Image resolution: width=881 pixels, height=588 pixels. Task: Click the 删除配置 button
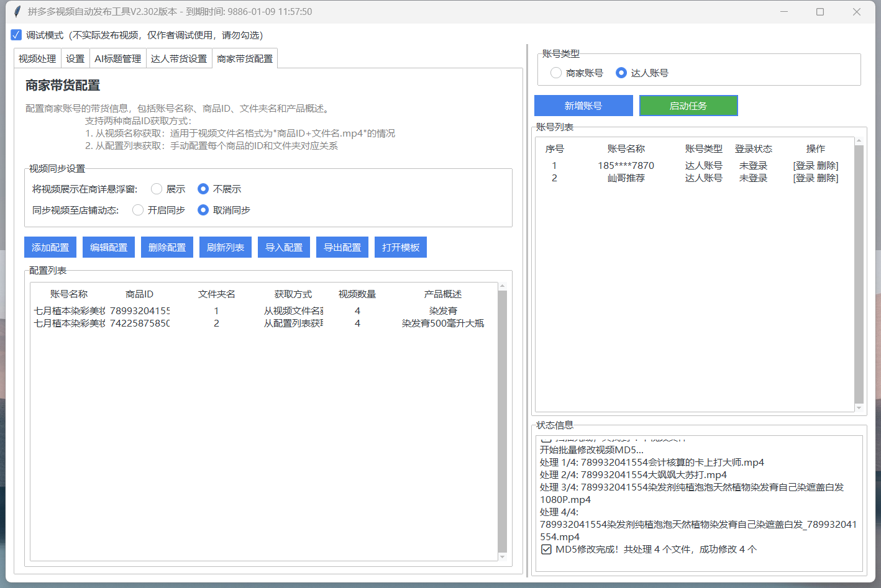coord(167,247)
